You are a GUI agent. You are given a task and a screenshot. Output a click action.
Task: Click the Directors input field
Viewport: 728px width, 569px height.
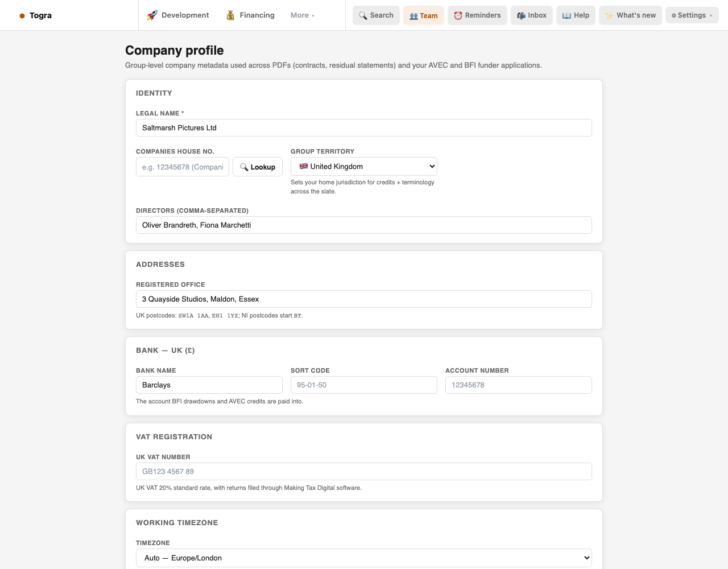(x=364, y=225)
